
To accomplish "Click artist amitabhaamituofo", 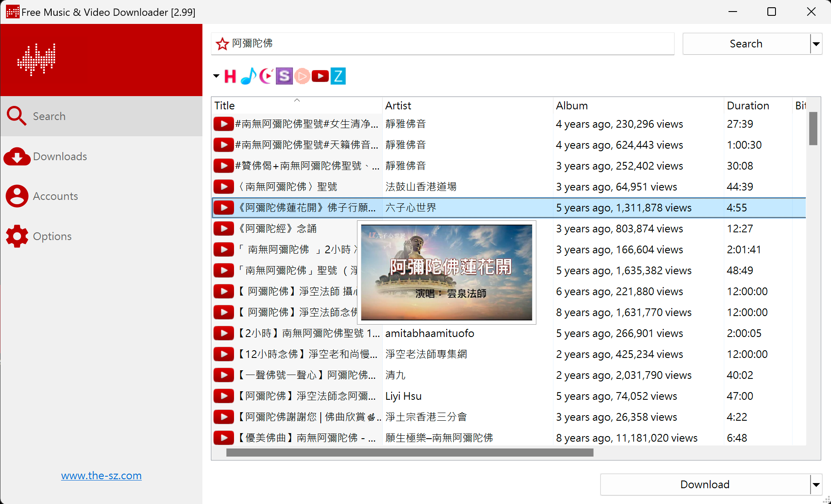I will click(x=430, y=333).
